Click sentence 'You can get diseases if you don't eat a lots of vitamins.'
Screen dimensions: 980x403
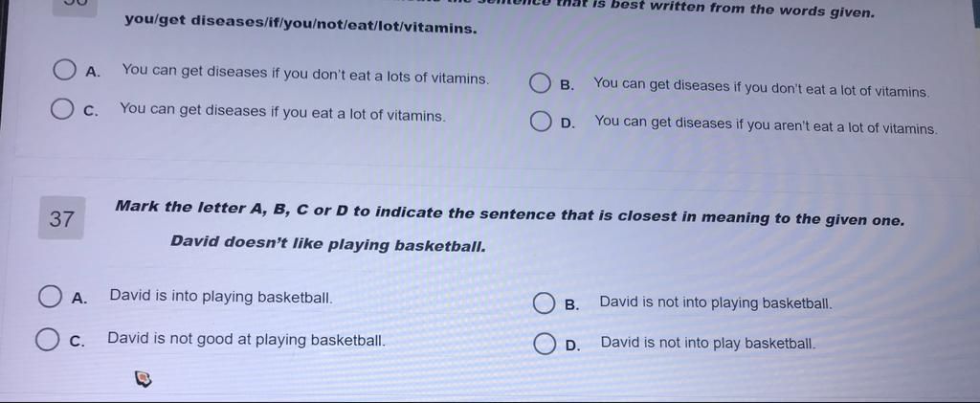[x=305, y=75]
